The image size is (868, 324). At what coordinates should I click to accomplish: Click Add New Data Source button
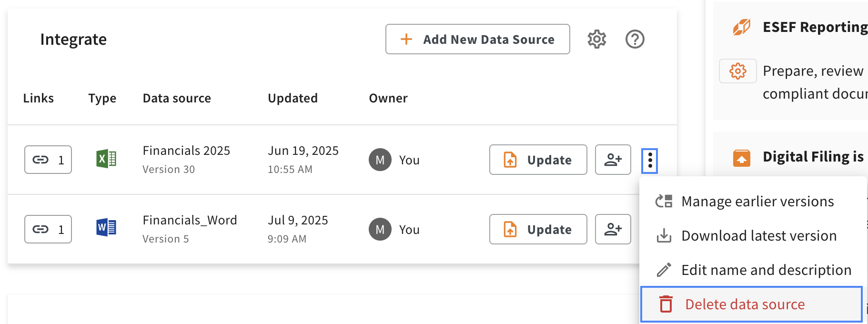pos(478,39)
